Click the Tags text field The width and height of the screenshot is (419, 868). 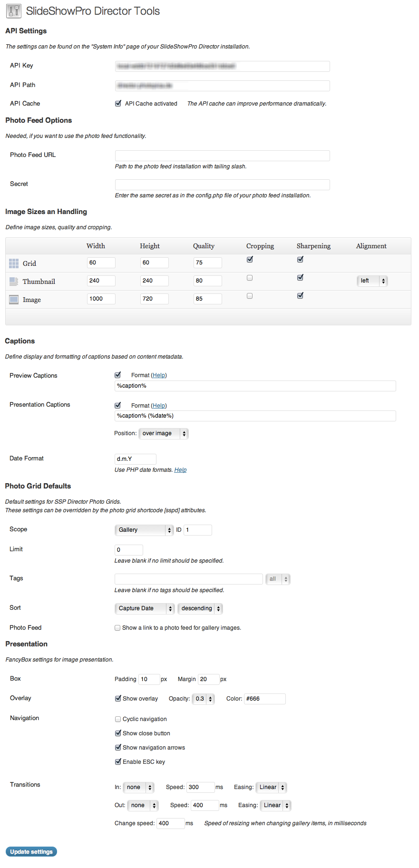click(189, 579)
